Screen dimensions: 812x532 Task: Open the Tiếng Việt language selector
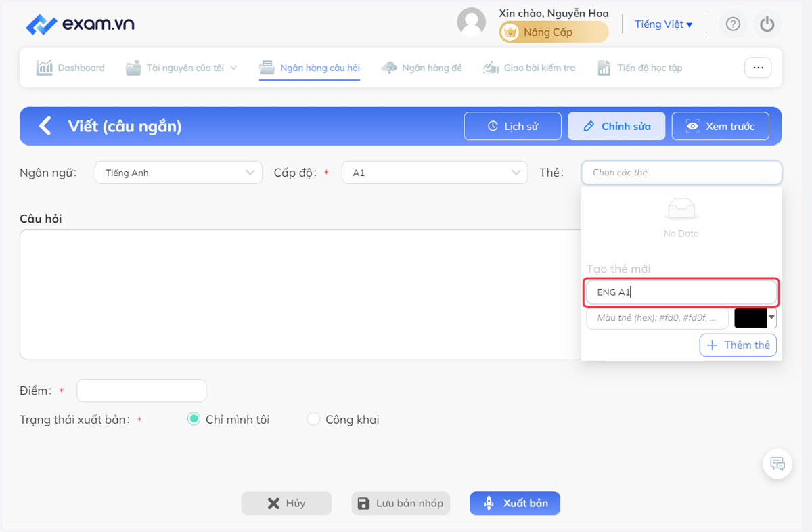coord(663,24)
